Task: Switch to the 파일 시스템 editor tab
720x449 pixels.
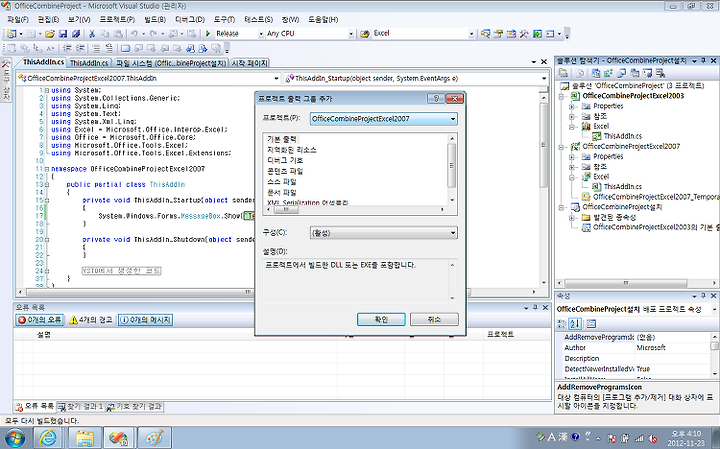Action: pos(171,63)
